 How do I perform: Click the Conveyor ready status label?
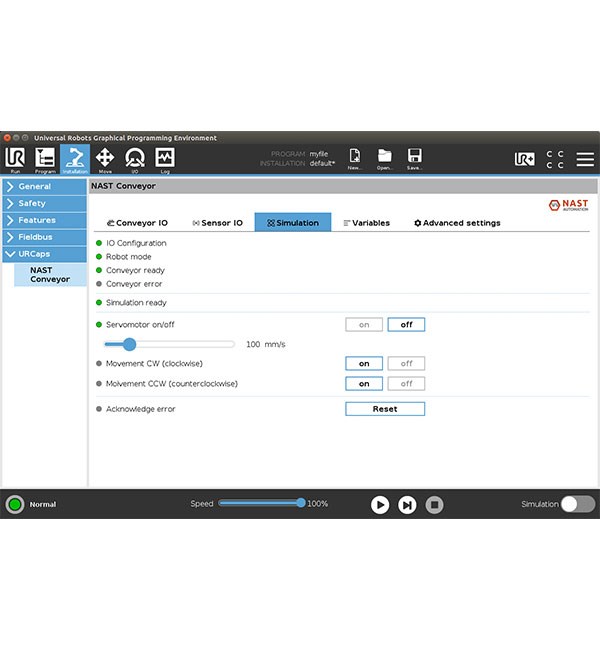click(x=135, y=271)
